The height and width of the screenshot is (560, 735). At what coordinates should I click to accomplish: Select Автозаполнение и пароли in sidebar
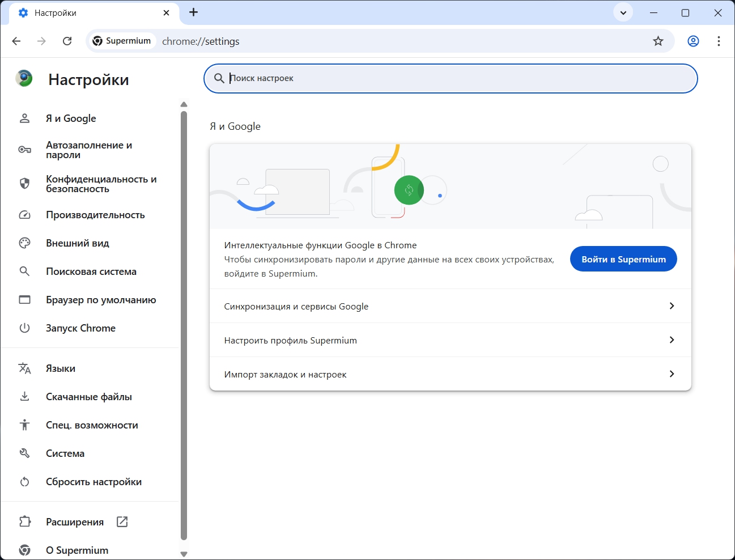pyautogui.click(x=89, y=150)
